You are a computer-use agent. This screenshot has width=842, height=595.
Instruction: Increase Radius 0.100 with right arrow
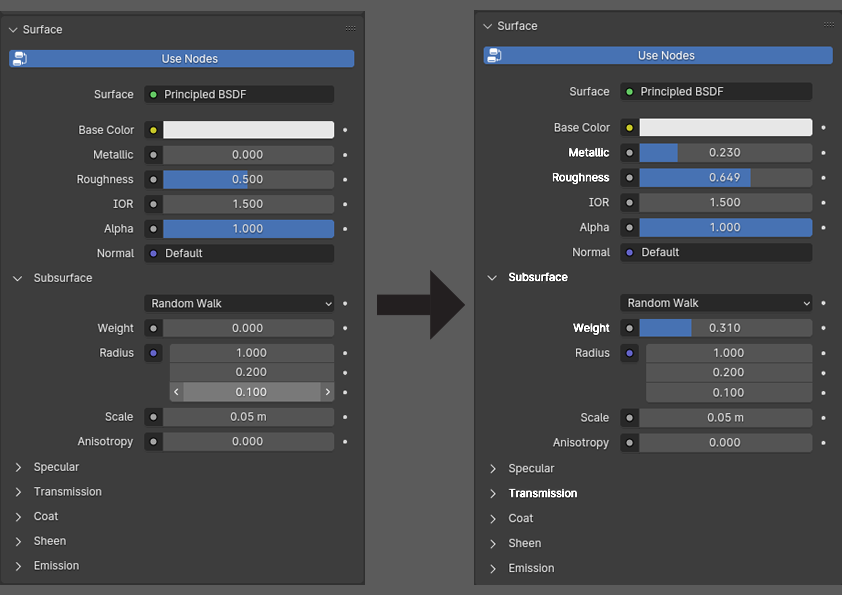click(328, 392)
